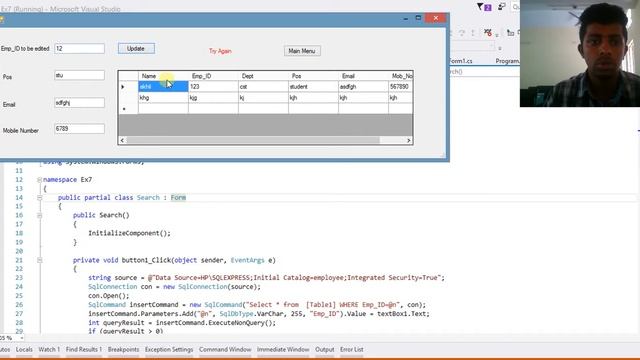Sort by the Dept column header
The width and height of the screenshot is (640, 360).
(x=263, y=76)
